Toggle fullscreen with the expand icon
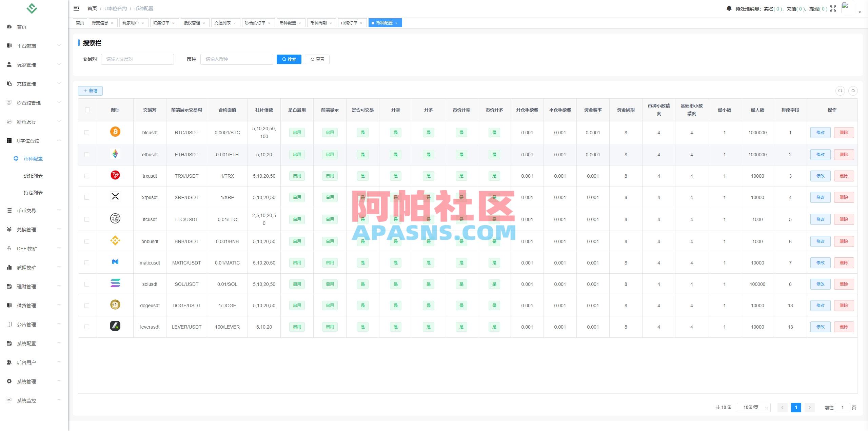The width and height of the screenshot is (868, 431). click(833, 8)
